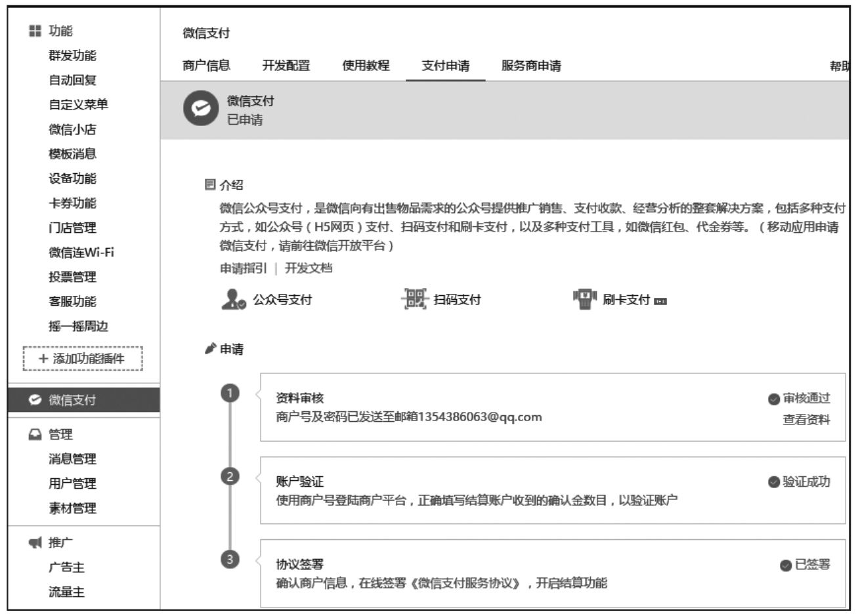Click the 公众号支付 label
The image size is (860, 616).
282,300
